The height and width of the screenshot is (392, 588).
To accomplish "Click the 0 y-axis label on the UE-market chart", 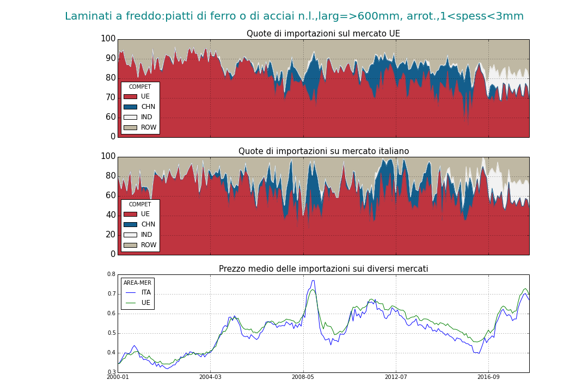I will click(x=113, y=137).
